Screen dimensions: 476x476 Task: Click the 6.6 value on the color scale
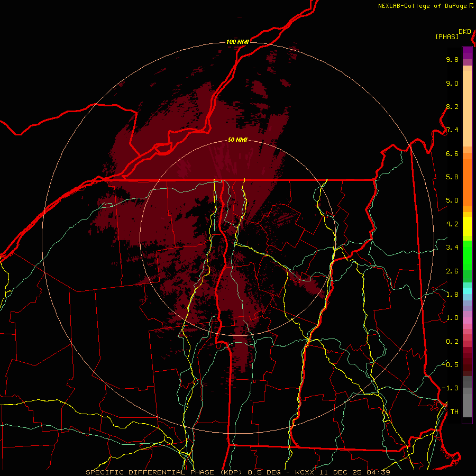pos(452,153)
